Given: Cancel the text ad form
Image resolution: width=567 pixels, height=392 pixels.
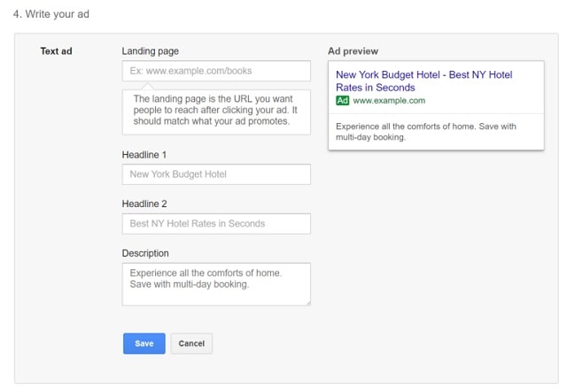Looking at the screenshot, I should pos(191,343).
